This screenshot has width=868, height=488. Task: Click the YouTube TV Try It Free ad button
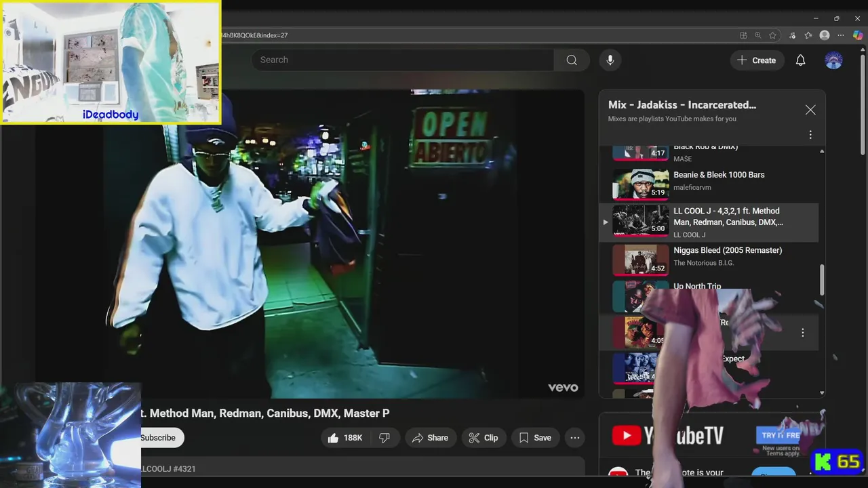779,436
